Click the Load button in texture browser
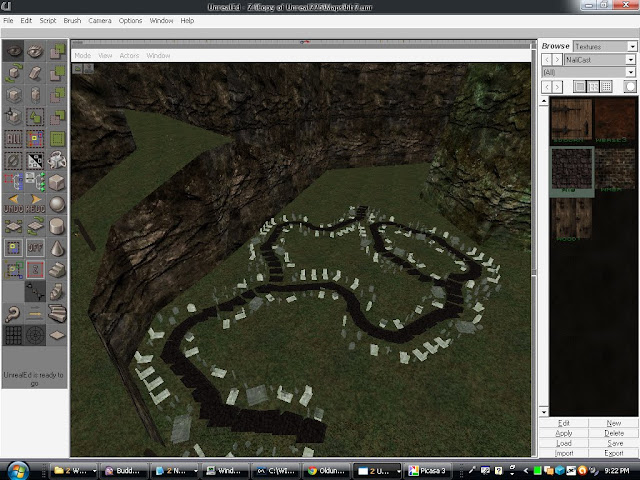The width and height of the screenshot is (640, 480). coord(564,443)
